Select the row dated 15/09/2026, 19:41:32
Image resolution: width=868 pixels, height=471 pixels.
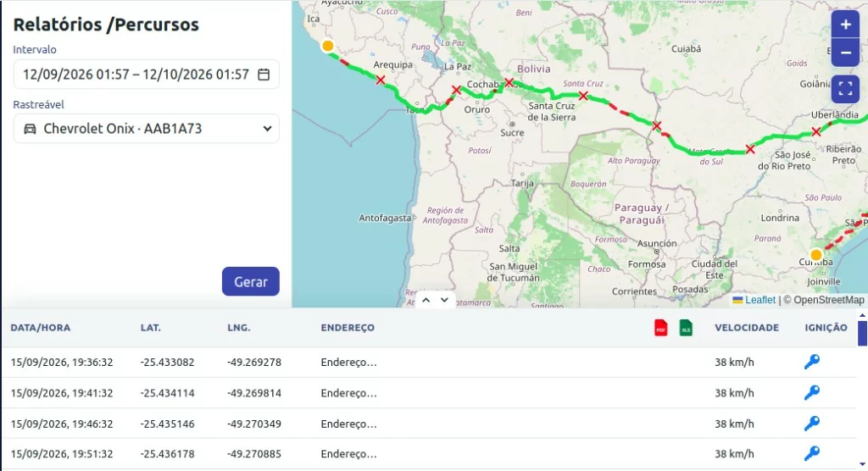pyautogui.click(x=429, y=393)
